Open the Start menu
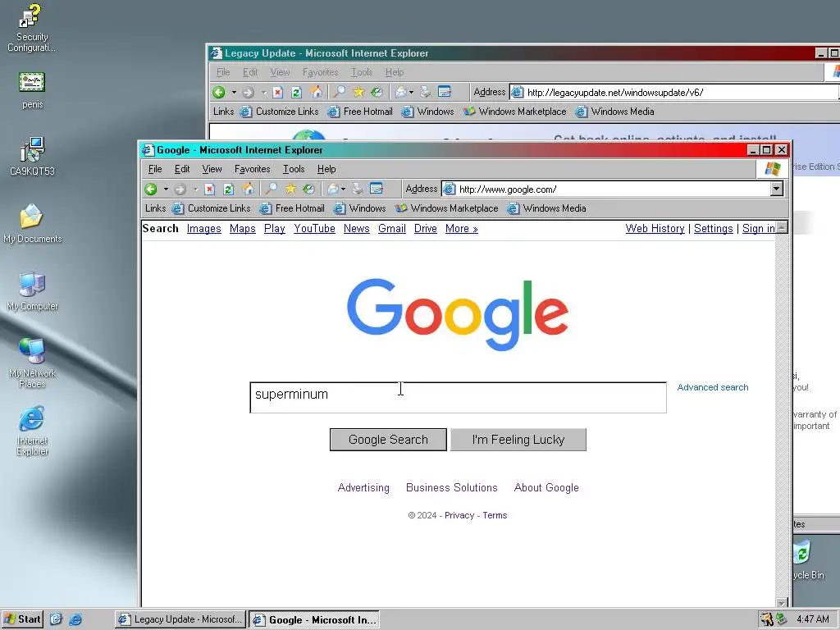 (x=22, y=619)
